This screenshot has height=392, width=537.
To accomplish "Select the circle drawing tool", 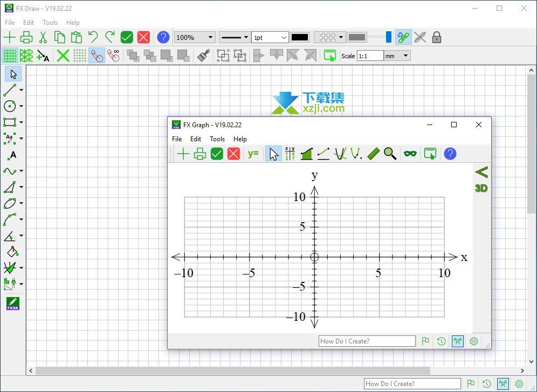I will 10,106.
